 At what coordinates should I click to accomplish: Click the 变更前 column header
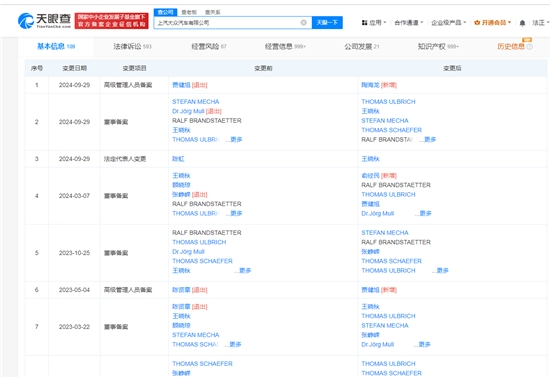pos(263,68)
